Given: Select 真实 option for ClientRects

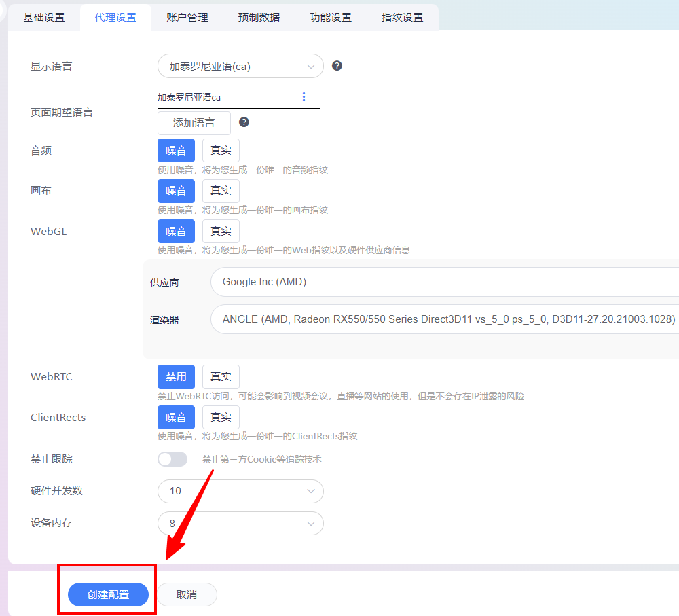Looking at the screenshot, I should click(x=221, y=417).
